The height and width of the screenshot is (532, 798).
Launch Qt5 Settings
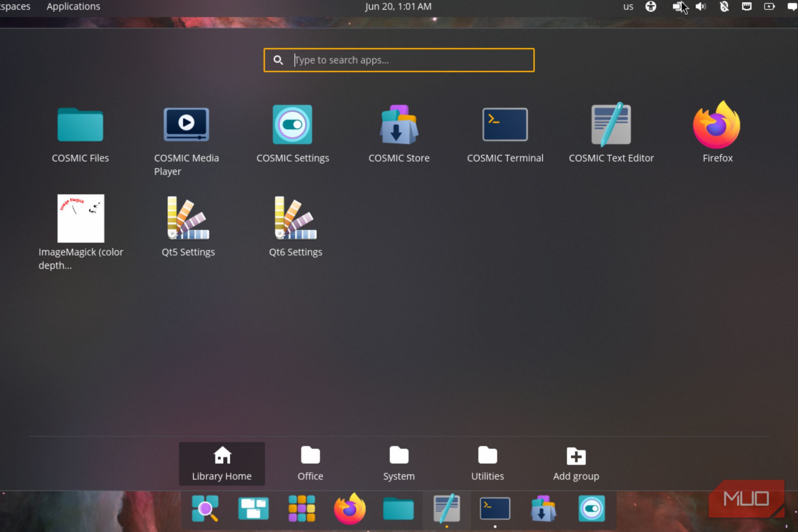188,227
